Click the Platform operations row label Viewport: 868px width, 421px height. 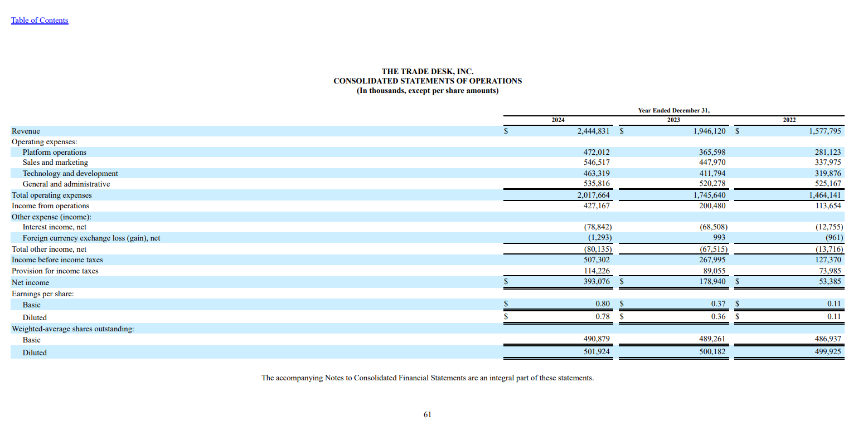click(x=54, y=153)
